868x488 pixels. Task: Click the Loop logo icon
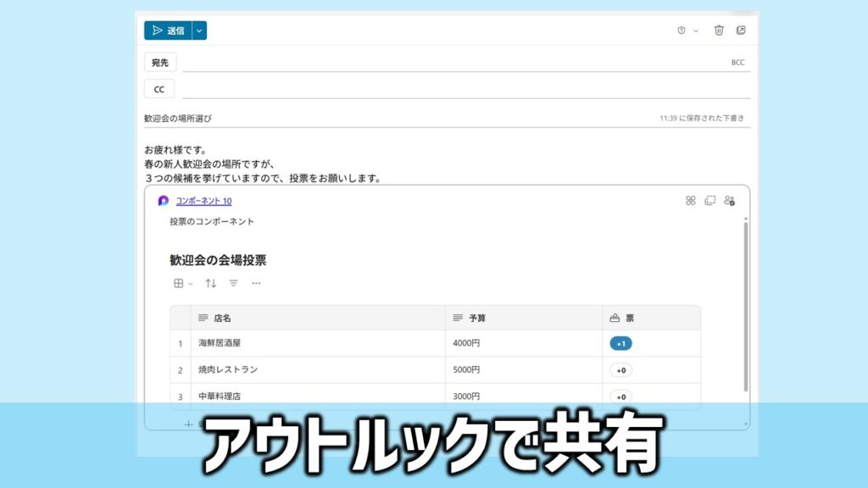pyautogui.click(x=164, y=201)
